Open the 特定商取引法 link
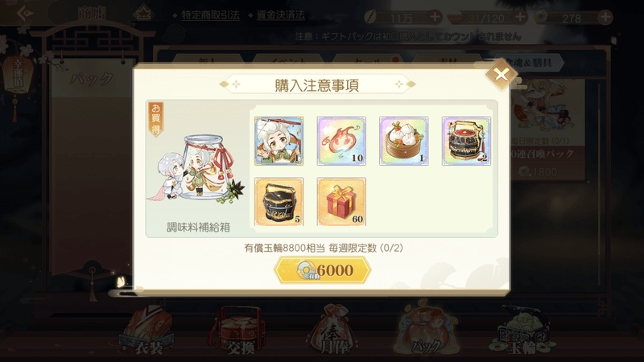This screenshot has height=362, width=644. click(x=210, y=15)
